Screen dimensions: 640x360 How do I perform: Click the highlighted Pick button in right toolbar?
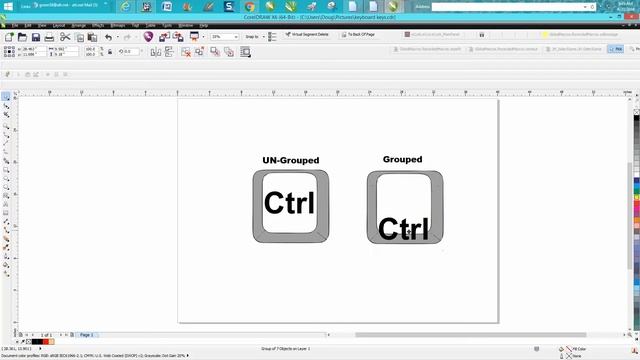pyautogui.click(x=616, y=49)
